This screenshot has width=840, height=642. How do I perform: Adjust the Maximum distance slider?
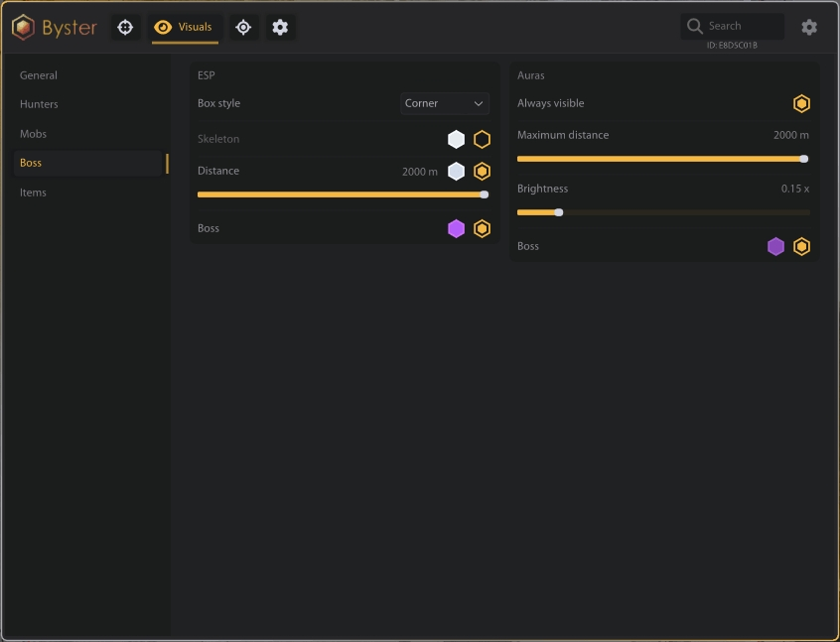[x=662, y=159]
